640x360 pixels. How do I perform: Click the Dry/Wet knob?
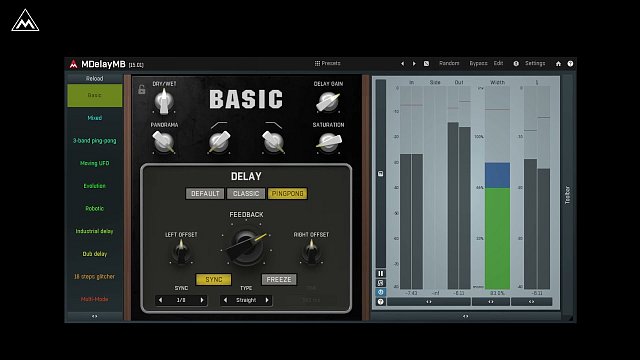[164, 101]
